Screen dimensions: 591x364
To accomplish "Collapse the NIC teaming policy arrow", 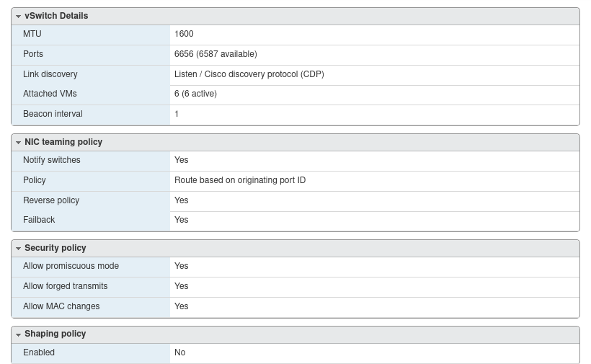I will pyautogui.click(x=18, y=143).
